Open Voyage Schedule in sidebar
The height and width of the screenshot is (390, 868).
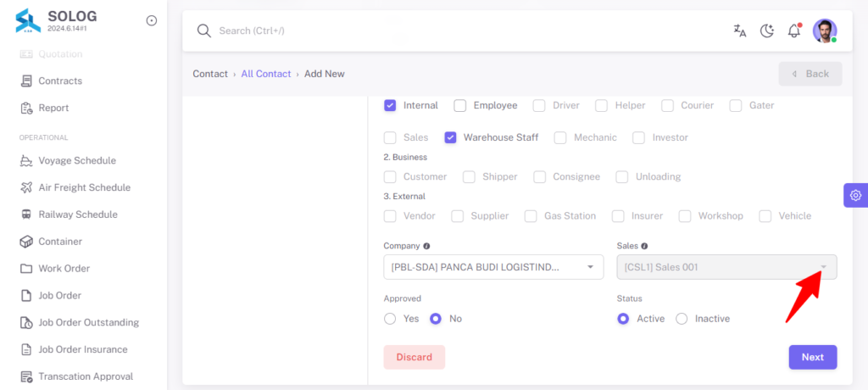(x=77, y=160)
